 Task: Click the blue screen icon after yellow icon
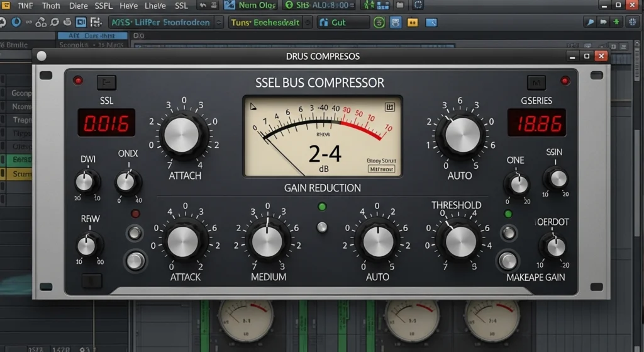(431, 23)
